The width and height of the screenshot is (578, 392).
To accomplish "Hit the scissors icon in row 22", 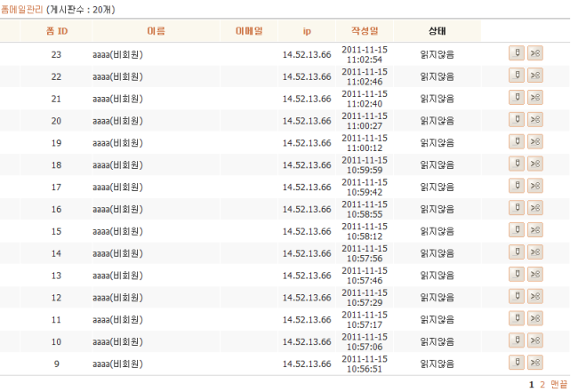I will pyautogui.click(x=534, y=76).
